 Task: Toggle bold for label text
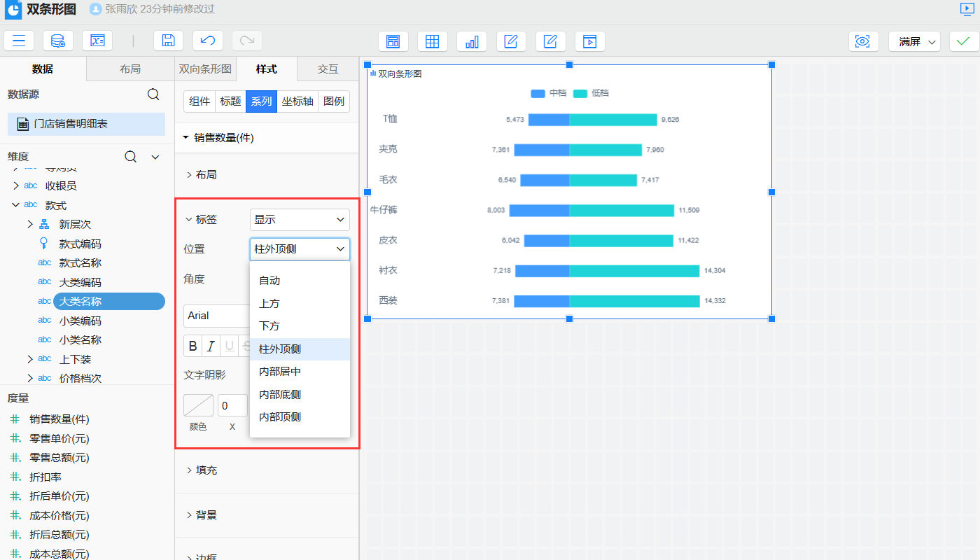pos(193,346)
